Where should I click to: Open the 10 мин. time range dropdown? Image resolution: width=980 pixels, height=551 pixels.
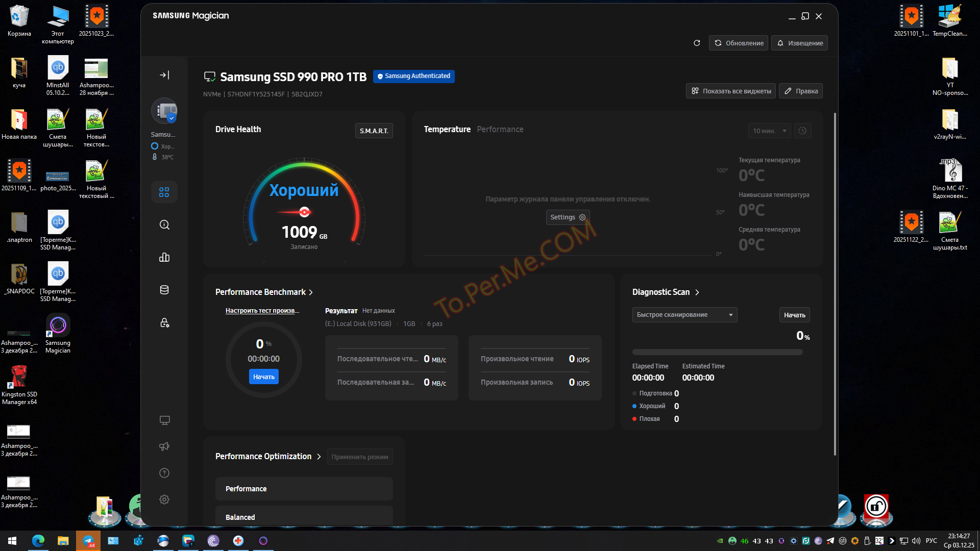(769, 131)
